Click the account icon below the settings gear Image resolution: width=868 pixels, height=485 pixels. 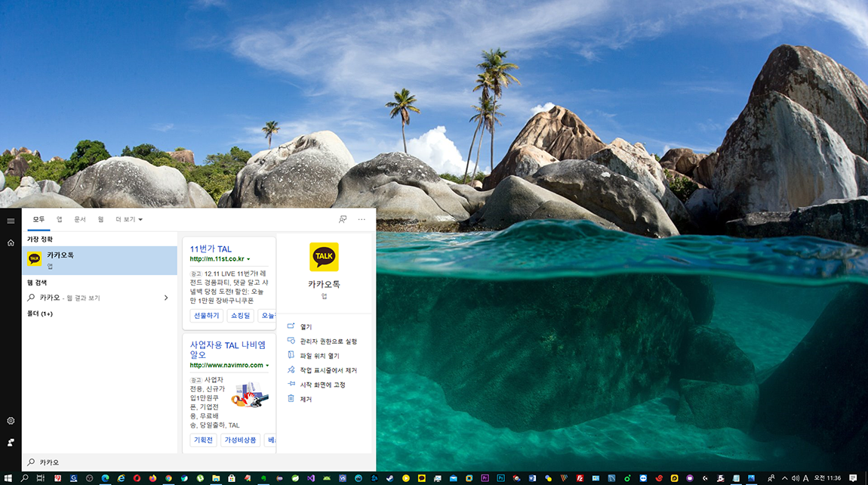click(x=11, y=443)
